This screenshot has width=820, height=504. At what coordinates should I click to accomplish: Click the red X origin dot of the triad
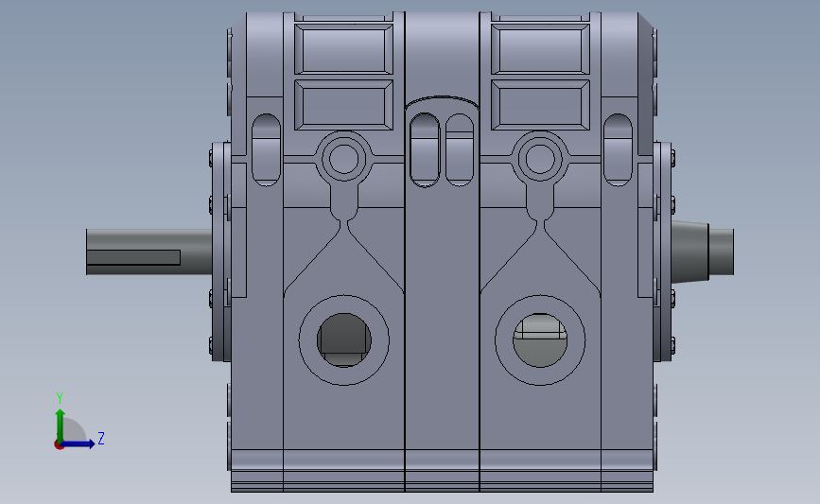coord(59,445)
